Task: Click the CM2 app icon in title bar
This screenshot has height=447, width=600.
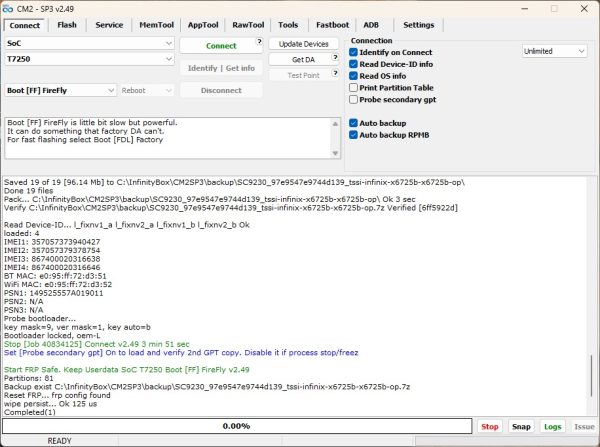Action: pos(8,8)
